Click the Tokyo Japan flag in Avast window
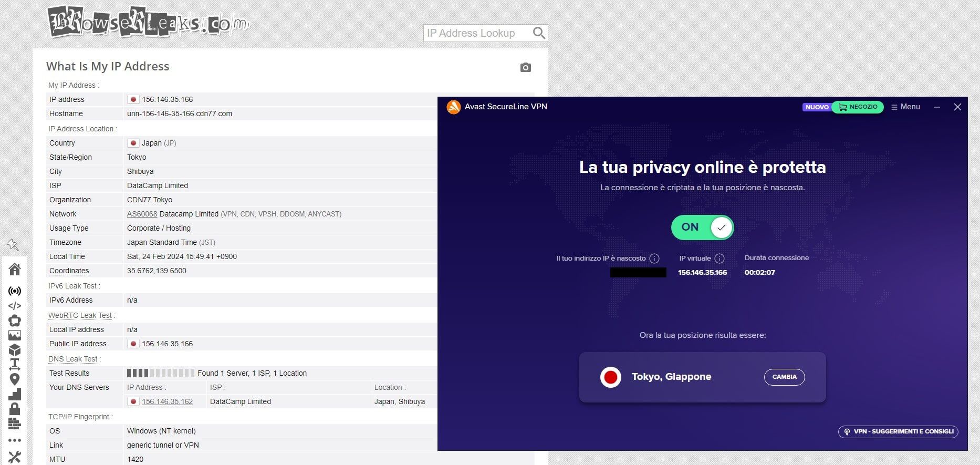This screenshot has height=465, width=980. pyautogui.click(x=611, y=377)
